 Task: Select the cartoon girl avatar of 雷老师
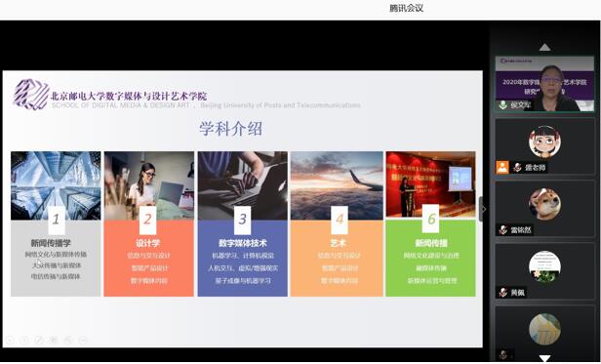point(544,142)
